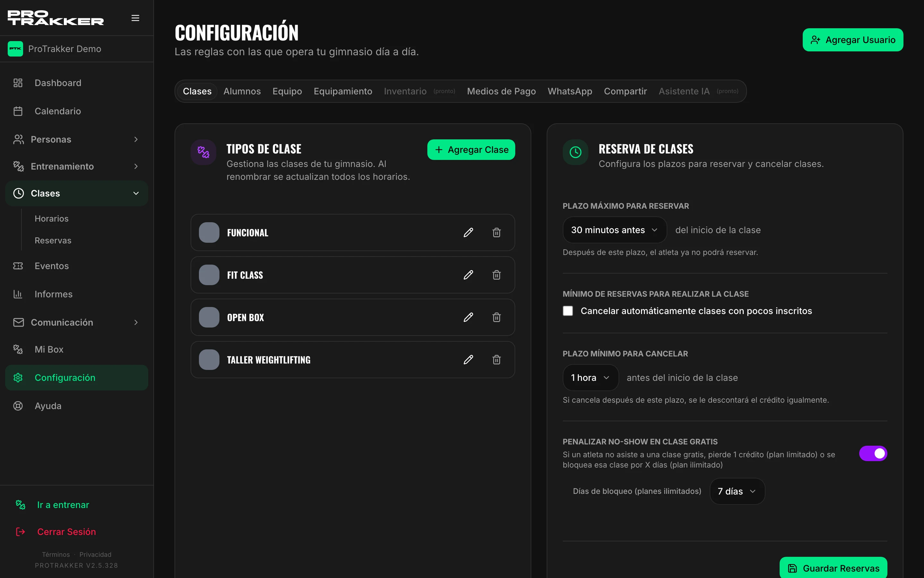Go to Eventos in the sidebar
Image resolution: width=924 pixels, height=578 pixels.
click(x=76, y=266)
